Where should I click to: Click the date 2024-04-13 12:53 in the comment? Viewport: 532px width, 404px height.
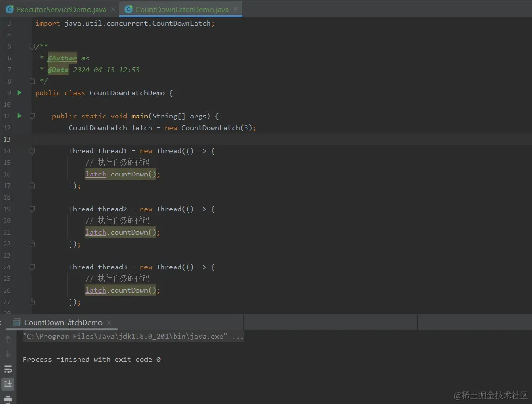point(106,70)
